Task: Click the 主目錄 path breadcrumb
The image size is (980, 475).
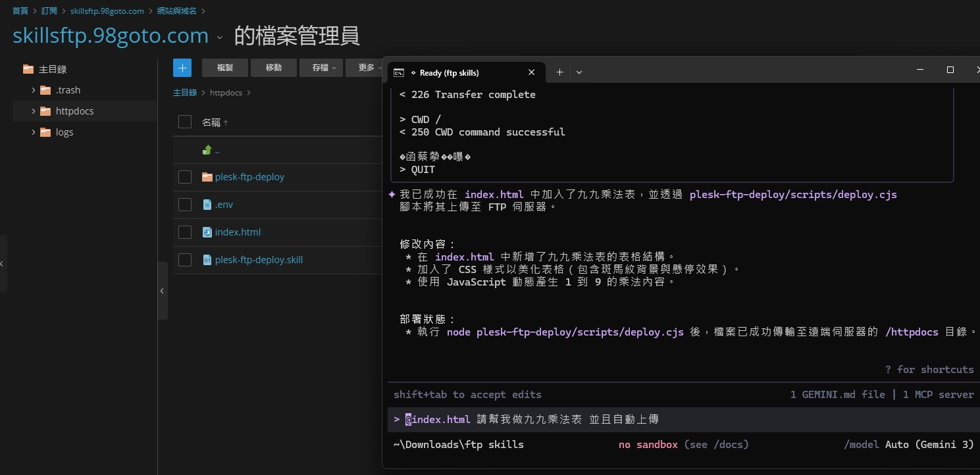Action: pyautogui.click(x=185, y=93)
